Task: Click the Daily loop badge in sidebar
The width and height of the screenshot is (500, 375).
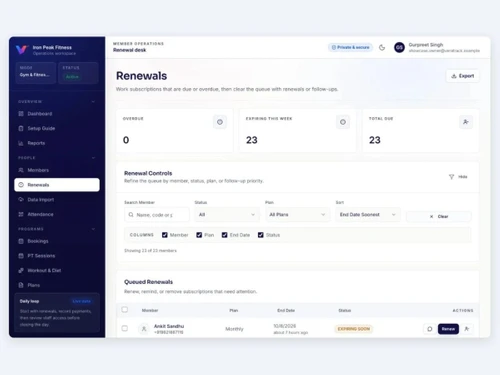Action: point(82,301)
